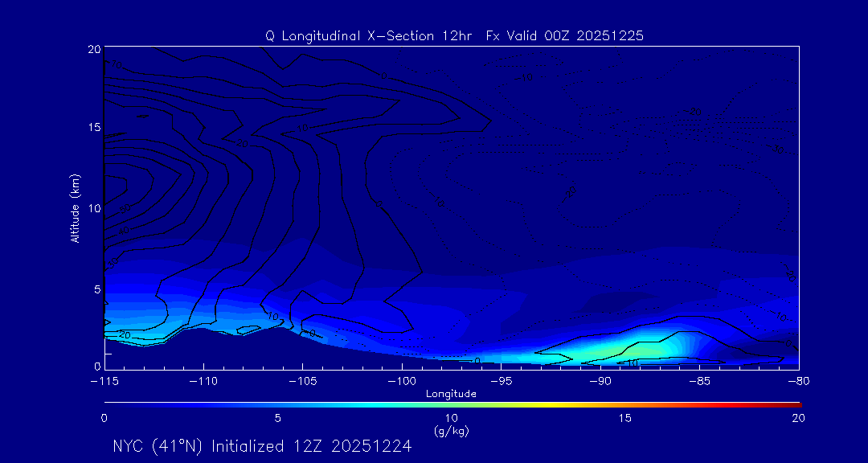868x463 pixels.
Task: Click the altitude axis "10" tick label
Action: (93, 208)
